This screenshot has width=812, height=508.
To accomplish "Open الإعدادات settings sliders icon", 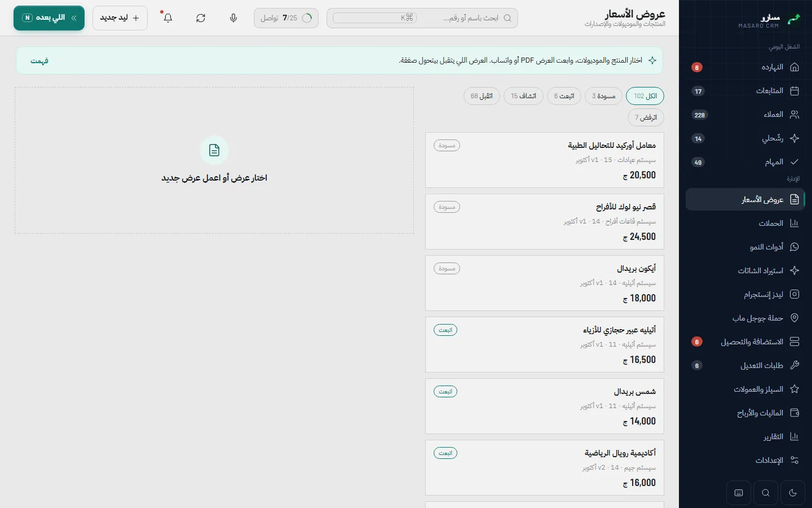I will coord(795,461).
